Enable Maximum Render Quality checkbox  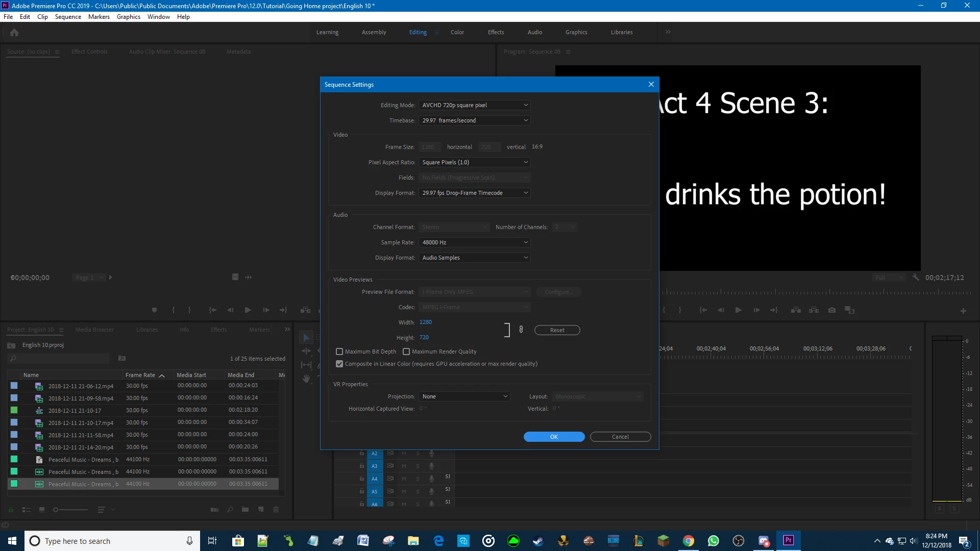pyautogui.click(x=406, y=352)
